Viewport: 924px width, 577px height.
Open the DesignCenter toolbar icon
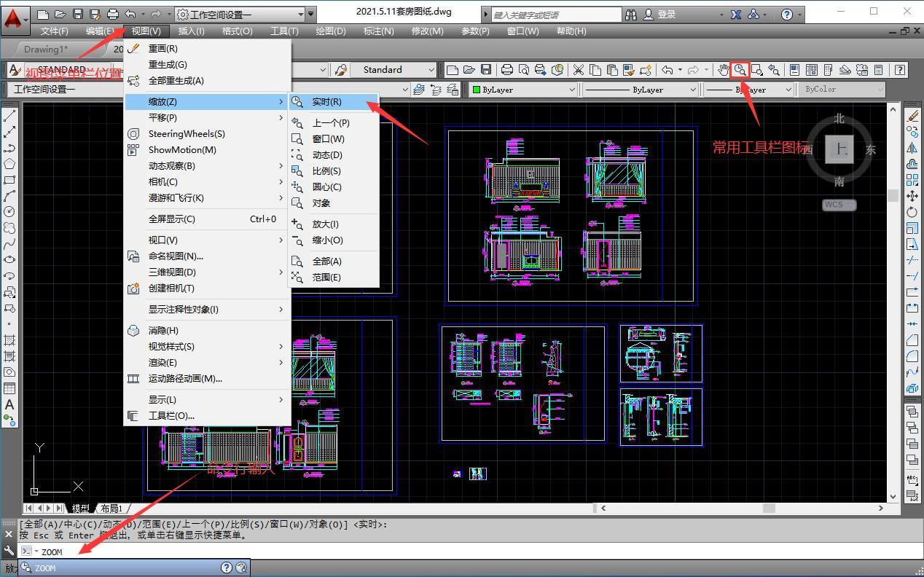tap(812, 70)
